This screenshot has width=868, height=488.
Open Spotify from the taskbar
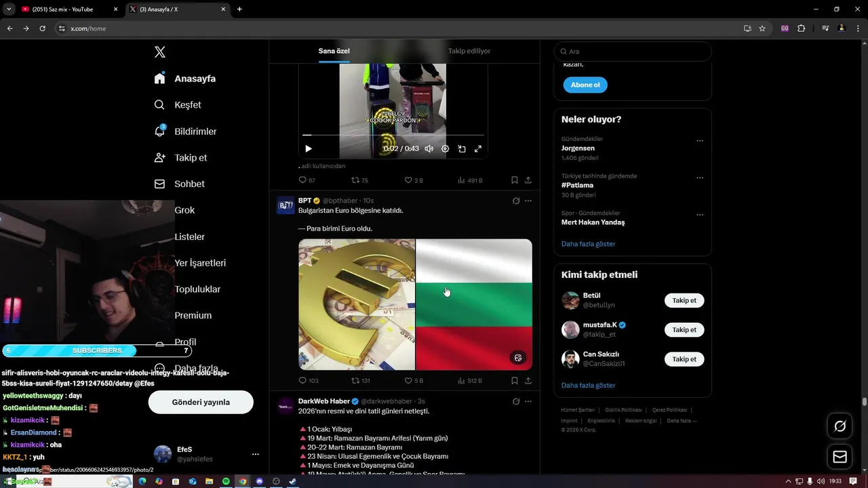coord(226,481)
